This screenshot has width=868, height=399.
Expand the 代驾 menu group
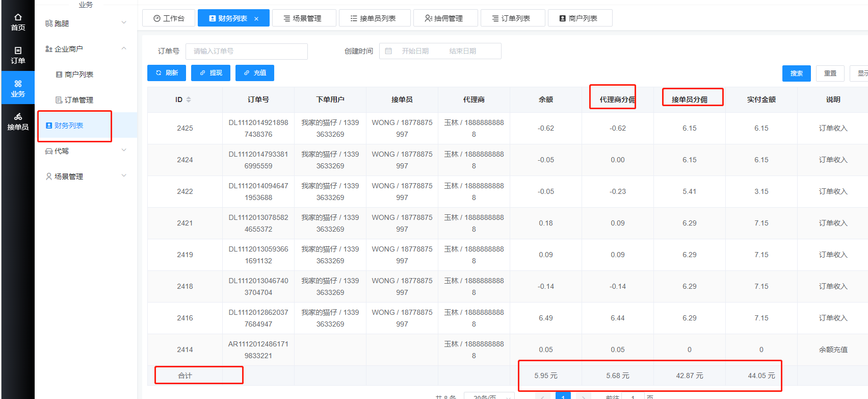(x=86, y=151)
